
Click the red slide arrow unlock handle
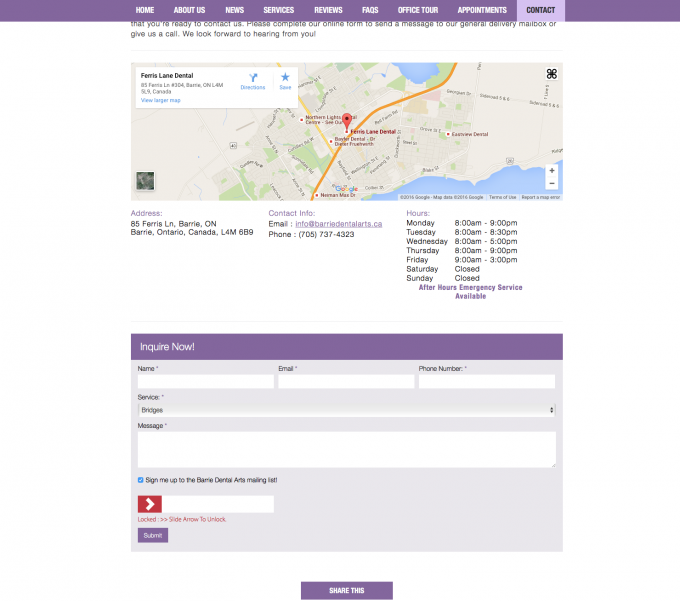pyautogui.click(x=150, y=504)
